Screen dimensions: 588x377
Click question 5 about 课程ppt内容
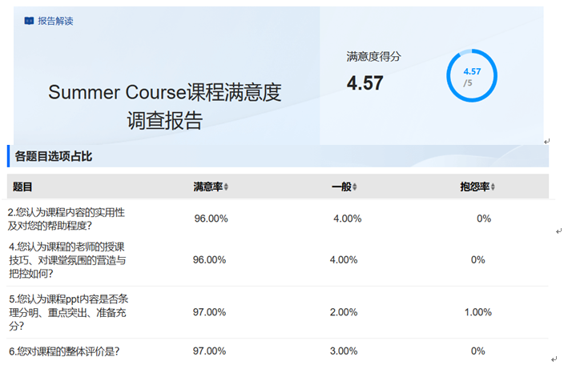[66, 312]
